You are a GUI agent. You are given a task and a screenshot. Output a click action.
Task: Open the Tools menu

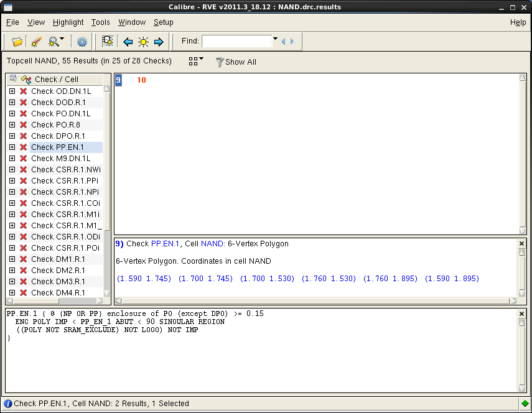100,22
